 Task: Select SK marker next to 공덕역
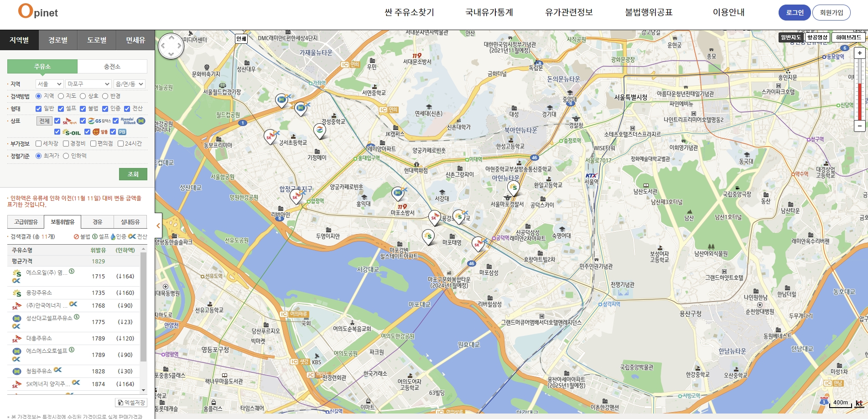[478, 244]
